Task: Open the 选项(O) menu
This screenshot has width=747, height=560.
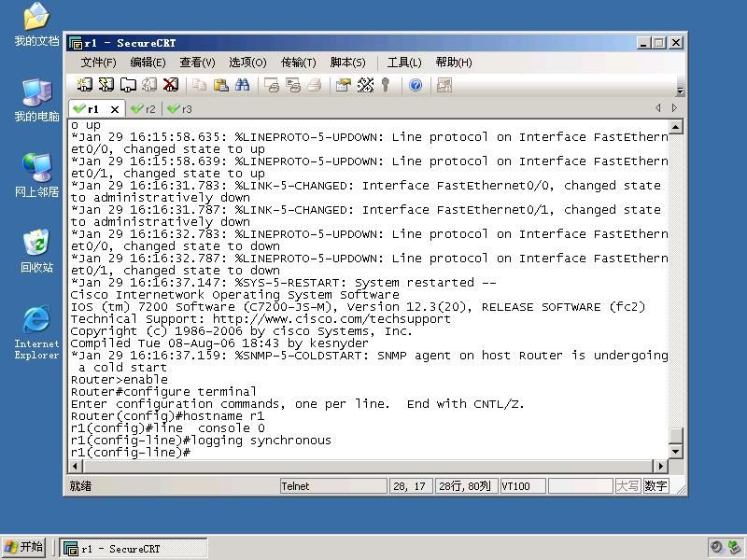Action: [x=247, y=63]
